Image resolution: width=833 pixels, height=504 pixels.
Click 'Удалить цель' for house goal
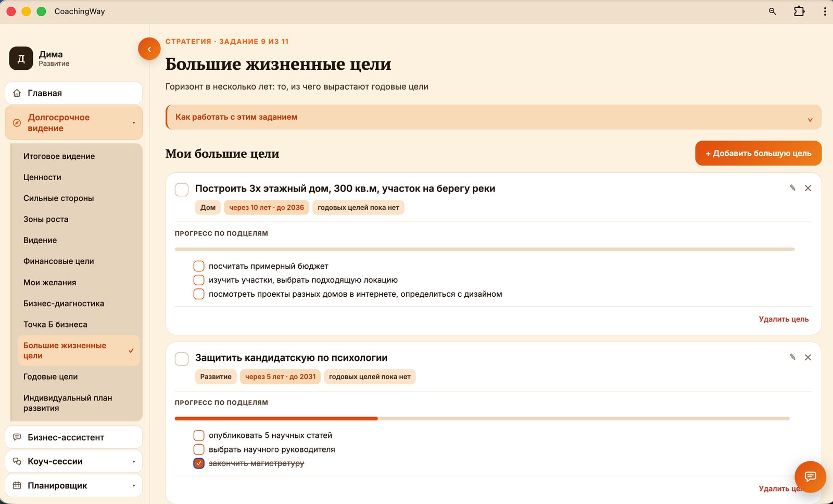pos(784,319)
